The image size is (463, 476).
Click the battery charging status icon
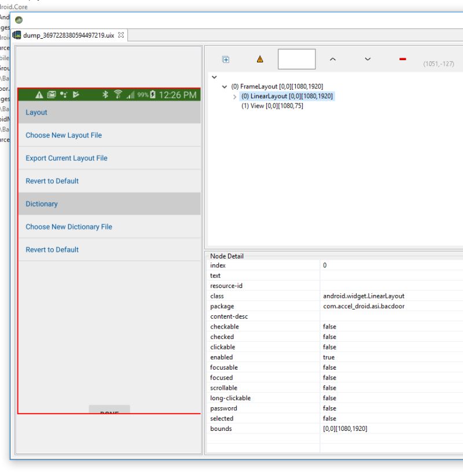153,95
